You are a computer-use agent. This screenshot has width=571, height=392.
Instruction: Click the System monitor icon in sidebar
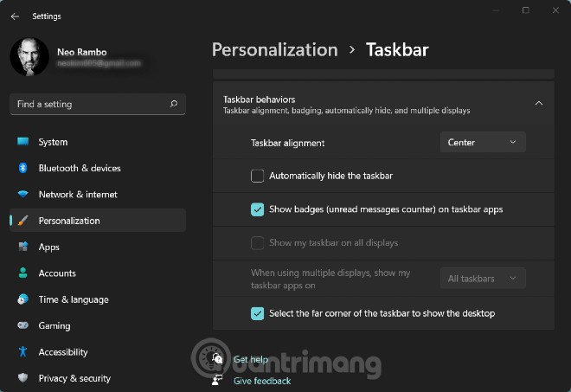[22, 142]
